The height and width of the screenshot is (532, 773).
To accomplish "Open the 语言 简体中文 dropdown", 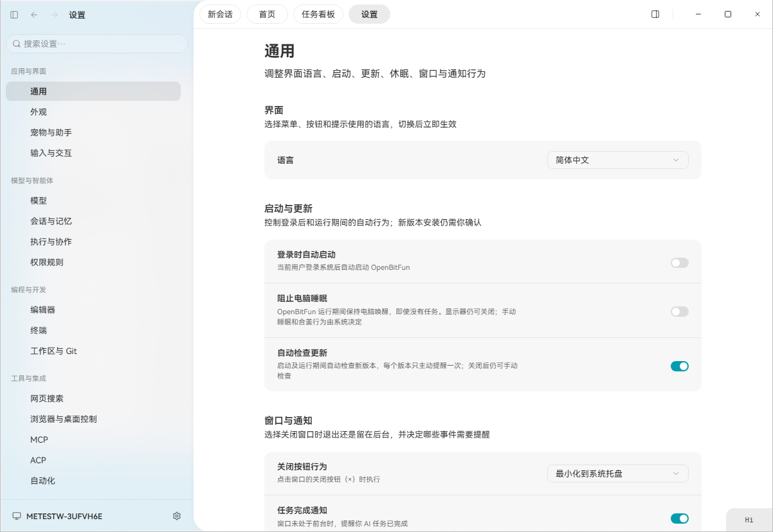I will tap(618, 160).
